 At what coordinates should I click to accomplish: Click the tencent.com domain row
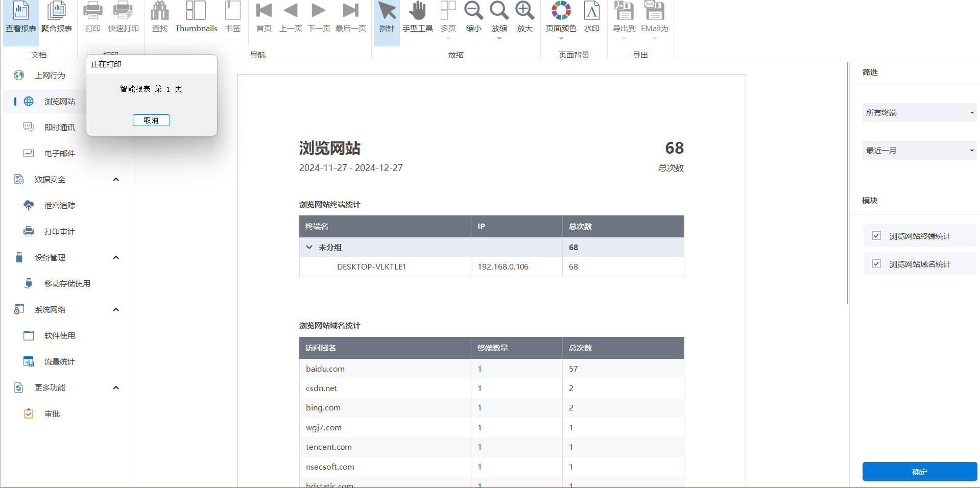[x=491, y=447]
